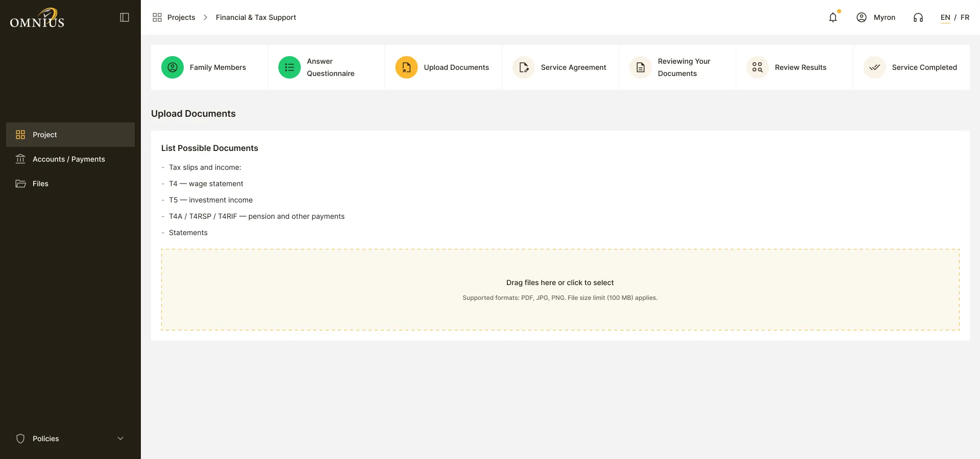This screenshot has height=459, width=980.
Task: Expand the Policies menu chevron
Action: 120,439
